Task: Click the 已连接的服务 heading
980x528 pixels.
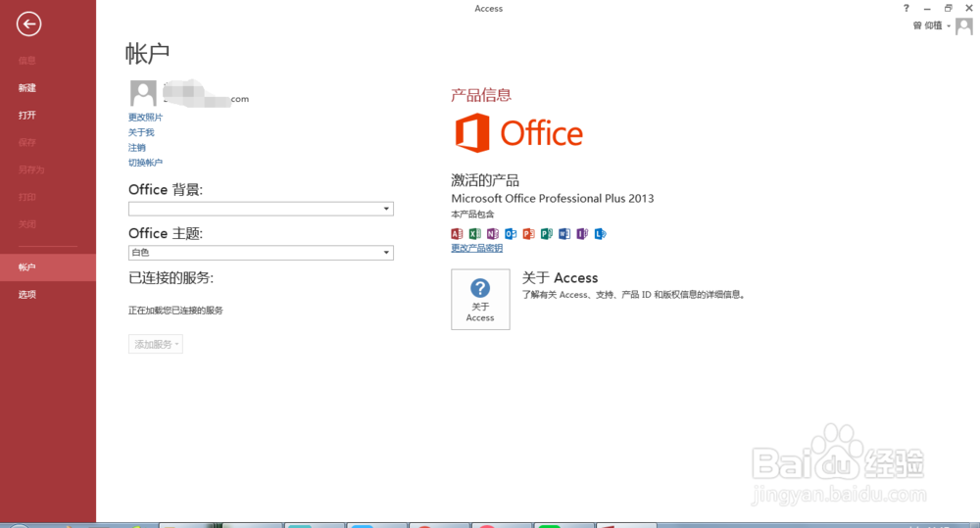Action: tap(171, 278)
